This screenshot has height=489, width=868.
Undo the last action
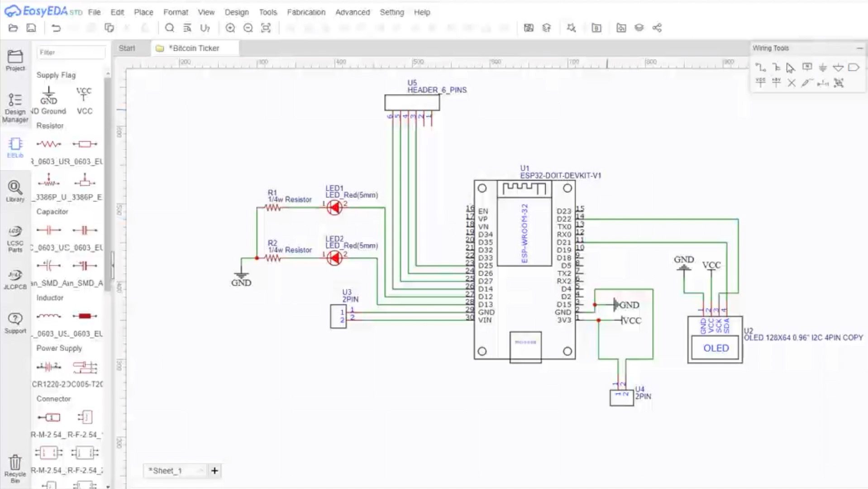point(56,28)
